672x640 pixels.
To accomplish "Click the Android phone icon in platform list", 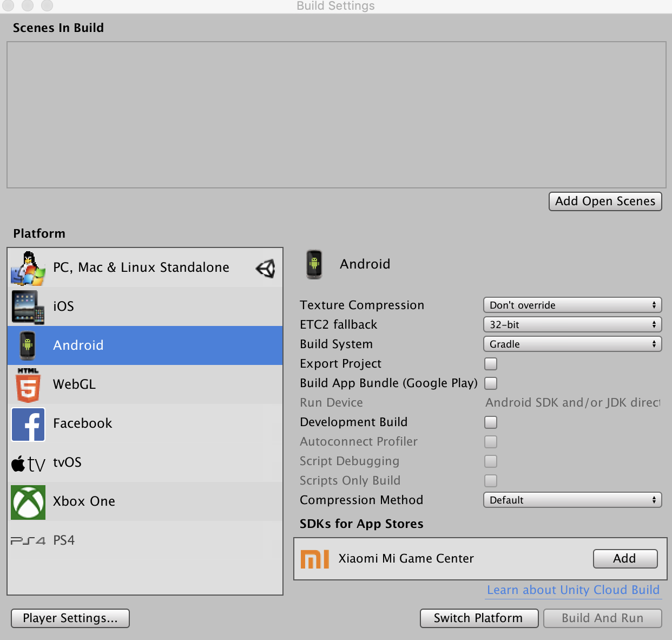I will click(28, 345).
